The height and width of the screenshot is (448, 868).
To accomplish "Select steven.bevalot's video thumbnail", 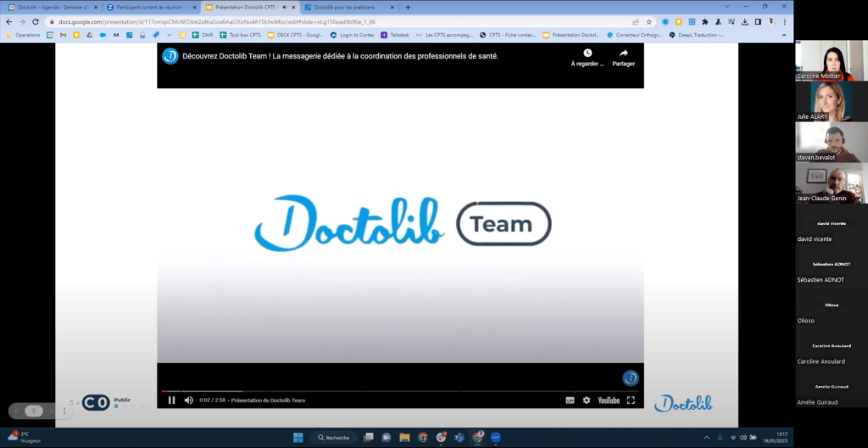I will (x=832, y=142).
